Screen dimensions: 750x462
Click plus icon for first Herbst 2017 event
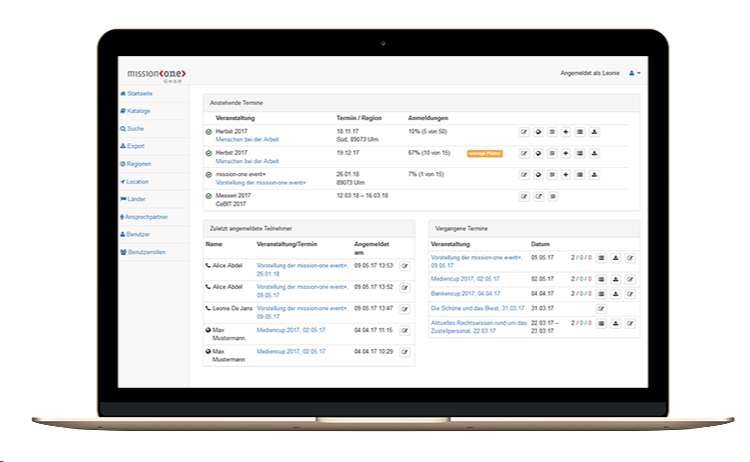coord(566,131)
